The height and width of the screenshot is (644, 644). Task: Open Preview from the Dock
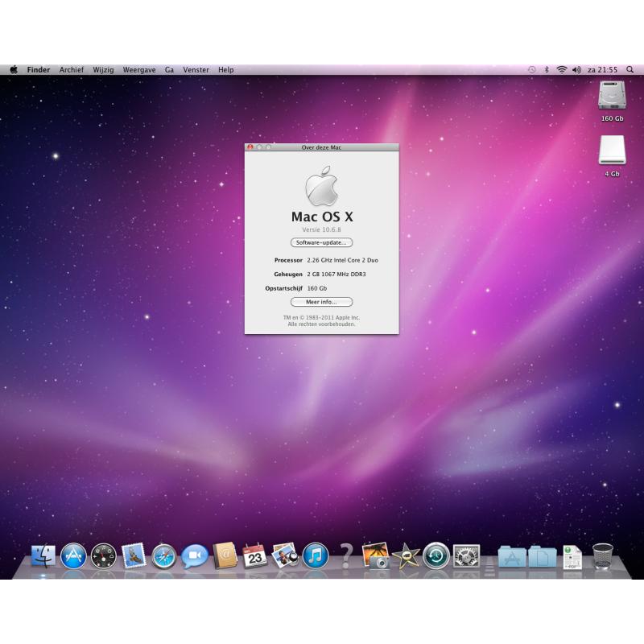pyautogui.click(x=285, y=555)
